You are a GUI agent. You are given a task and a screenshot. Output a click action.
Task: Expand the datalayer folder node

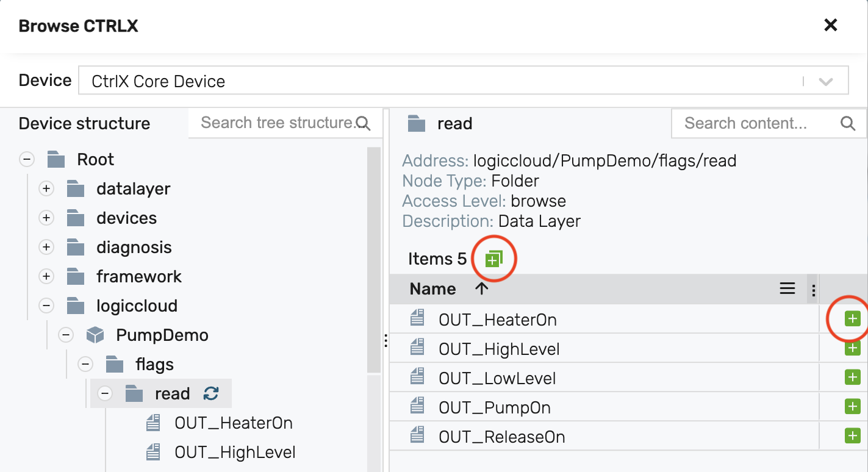46,189
